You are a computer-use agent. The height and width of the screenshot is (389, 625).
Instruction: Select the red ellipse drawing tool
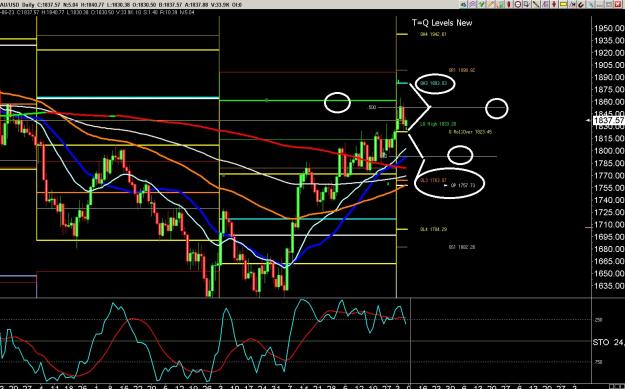[509, 4]
